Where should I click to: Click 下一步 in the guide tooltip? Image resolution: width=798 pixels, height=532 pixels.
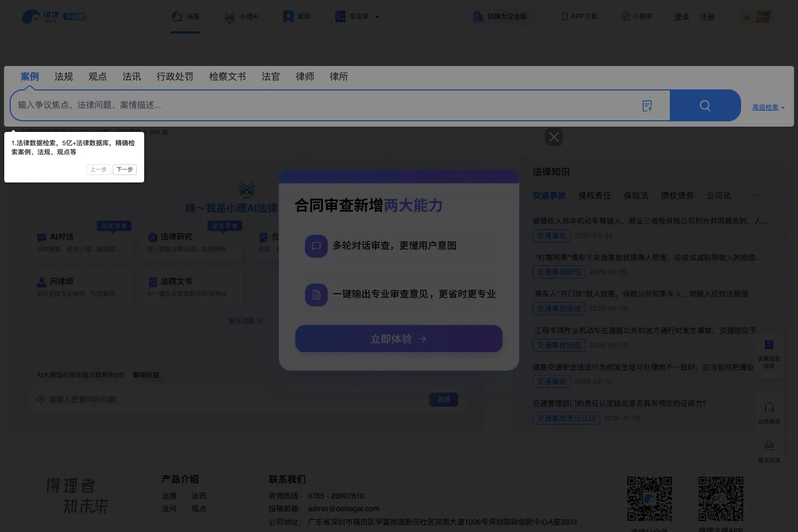[124, 170]
